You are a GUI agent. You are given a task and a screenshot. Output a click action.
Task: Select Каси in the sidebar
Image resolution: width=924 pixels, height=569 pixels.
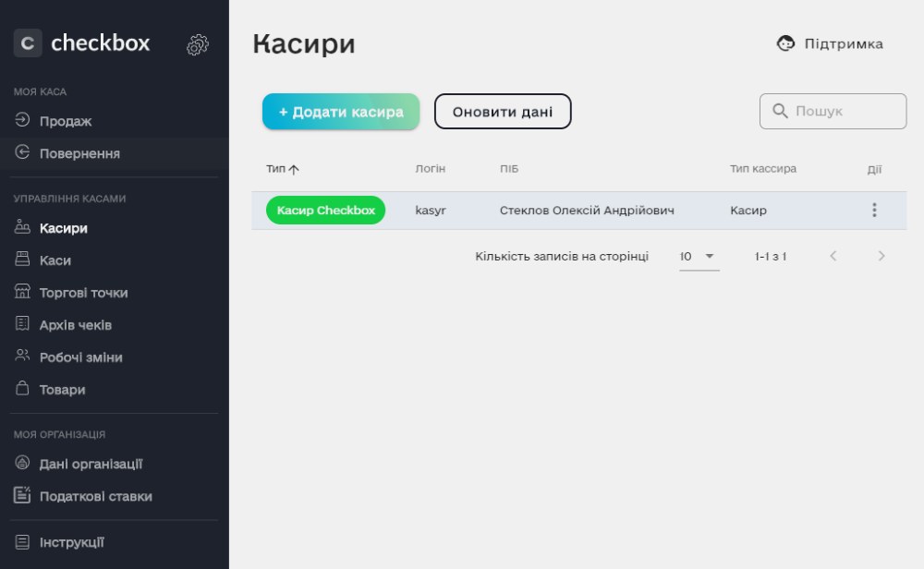[x=55, y=260]
